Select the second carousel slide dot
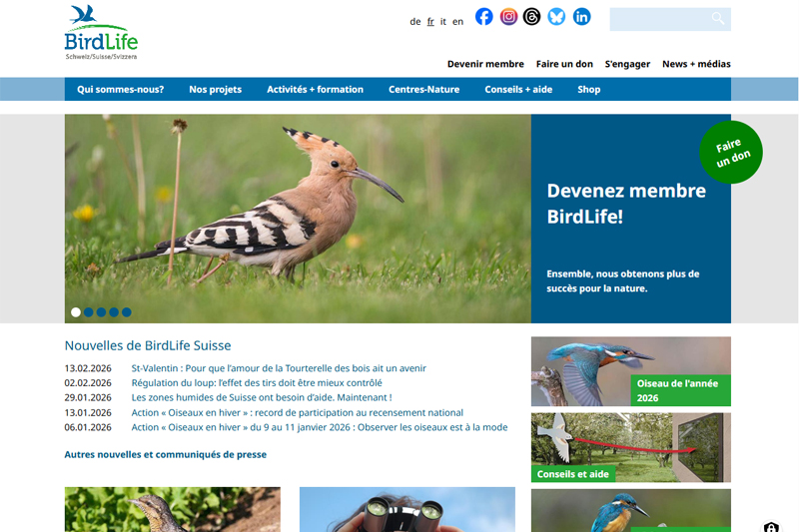The height and width of the screenshot is (532, 799). pos(89,312)
